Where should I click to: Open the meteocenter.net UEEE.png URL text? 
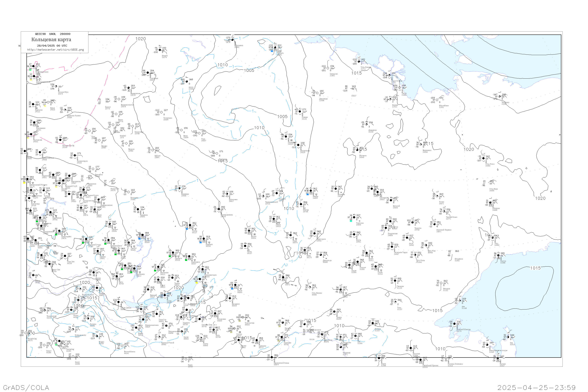[x=55, y=50]
